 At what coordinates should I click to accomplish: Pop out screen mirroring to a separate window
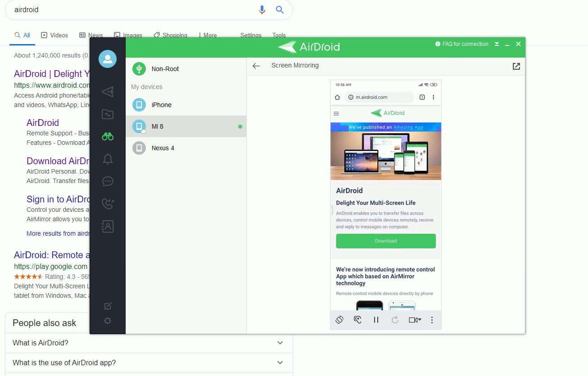pyautogui.click(x=516, y=66)
